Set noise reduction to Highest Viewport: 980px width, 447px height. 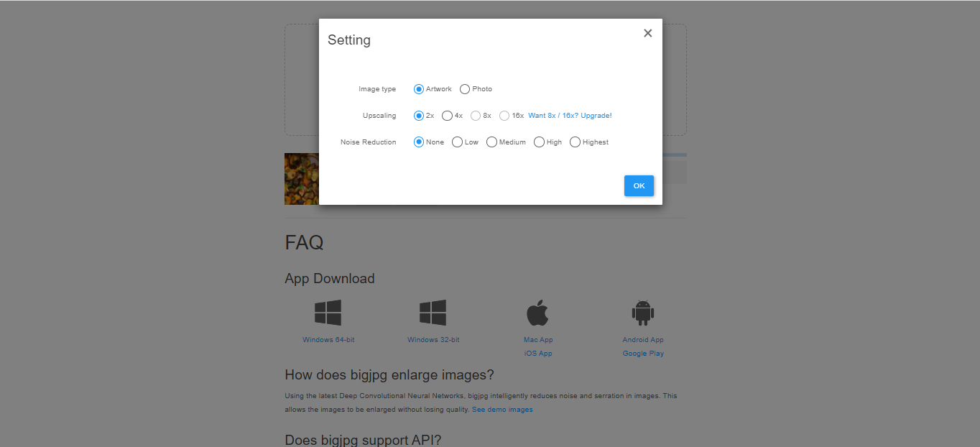575,142
